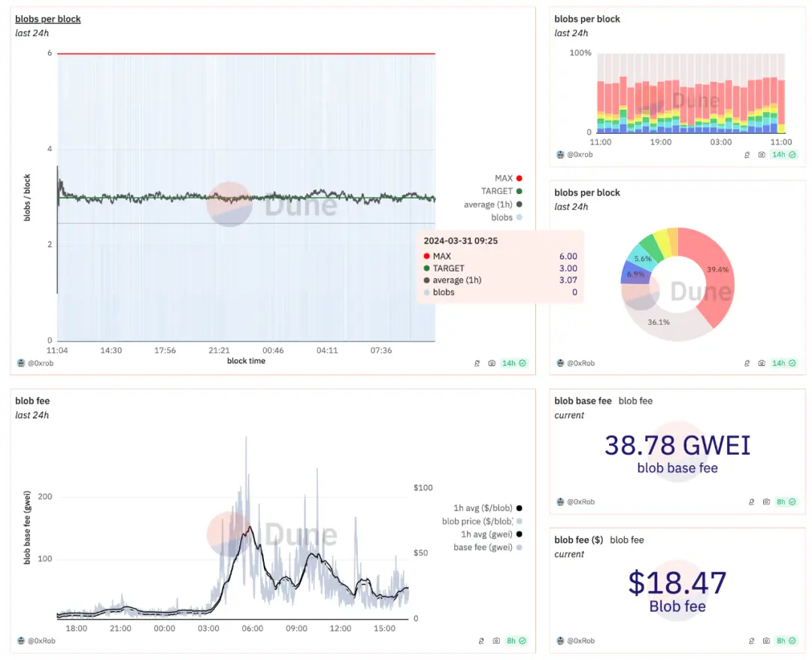This screenshot has width=812, height=660.
Task: Open the underlined blobs per block title link
Action: coord(47,19)
